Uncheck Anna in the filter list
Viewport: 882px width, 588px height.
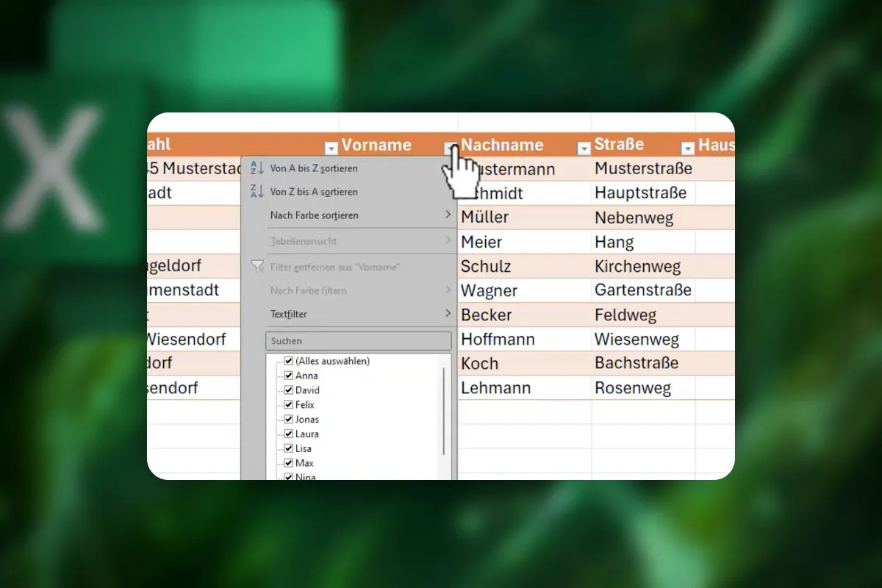point(289,376)
